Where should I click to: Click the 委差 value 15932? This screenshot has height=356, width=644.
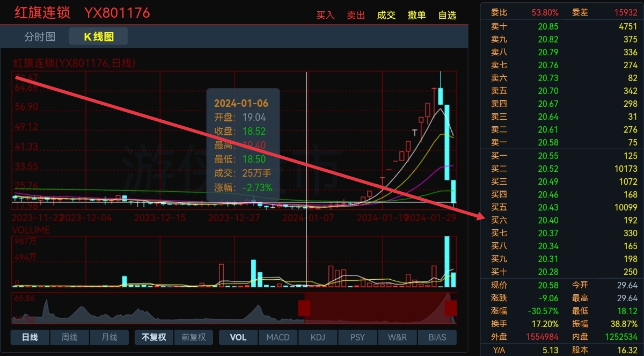click(x=626, y=12)
